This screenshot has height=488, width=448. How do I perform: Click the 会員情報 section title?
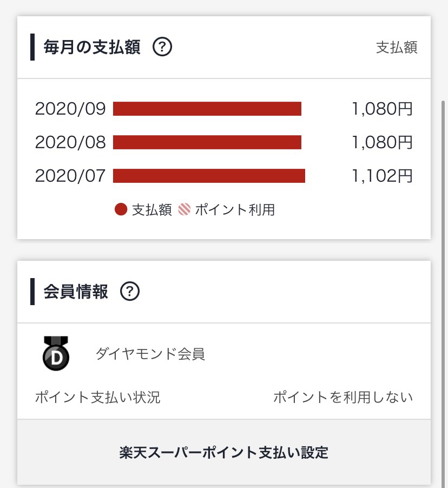(x=76, y=292)
